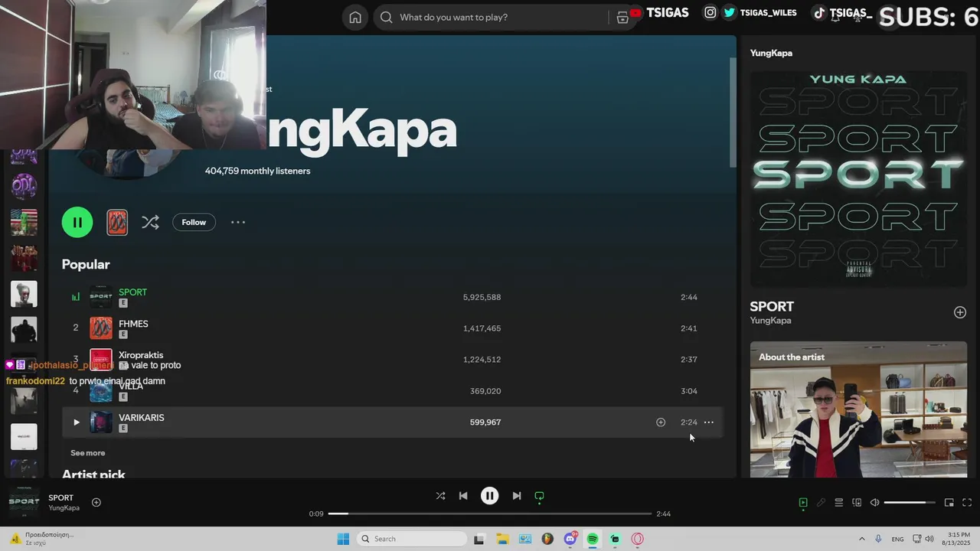Open Connect to a device
Viewport: 980px width, 551px height.
pos(857,503)
